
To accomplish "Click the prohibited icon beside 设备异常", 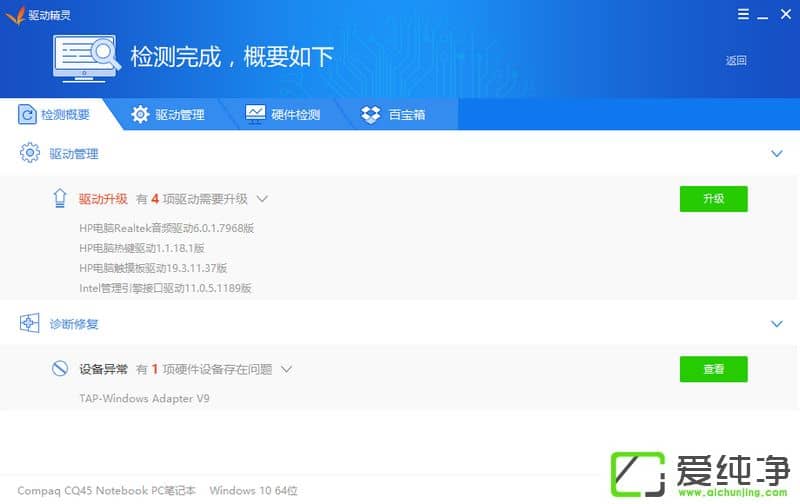I will point(60,369).
